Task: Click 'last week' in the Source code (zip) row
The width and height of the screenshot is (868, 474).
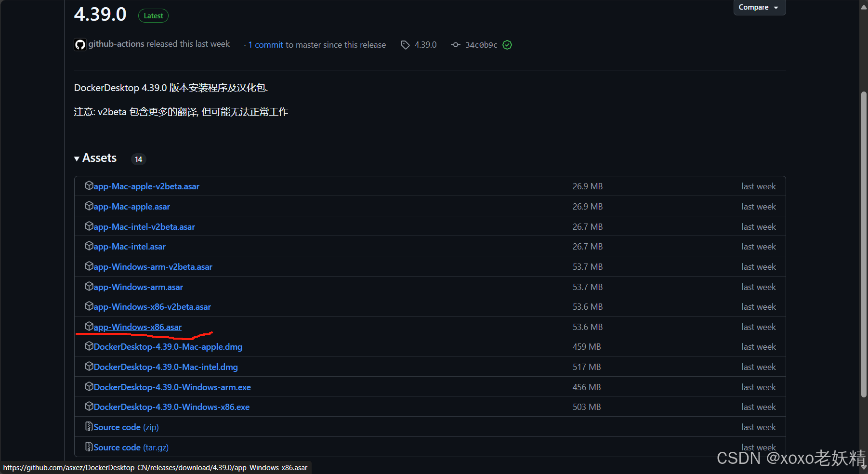Action: click(759, 427)
